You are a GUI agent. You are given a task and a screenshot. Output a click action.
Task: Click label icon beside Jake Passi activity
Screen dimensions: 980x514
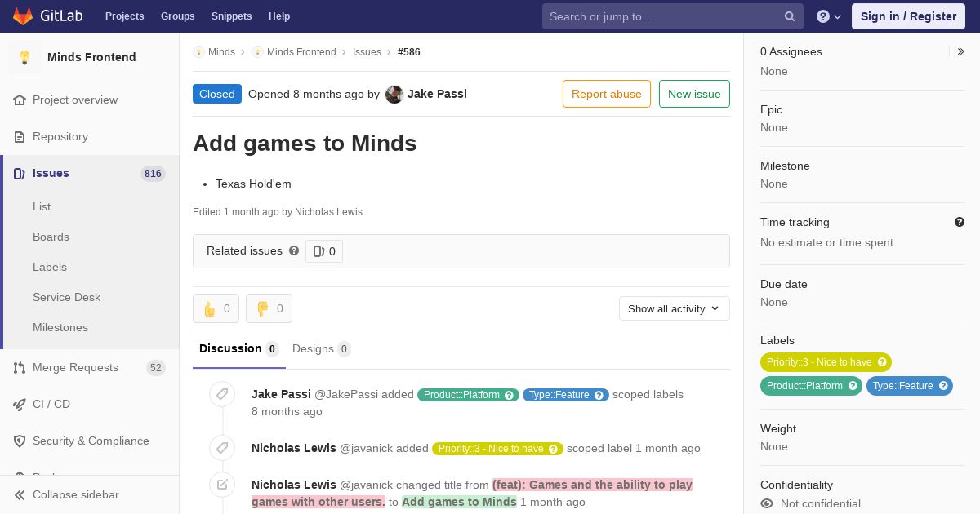point(222,394)
